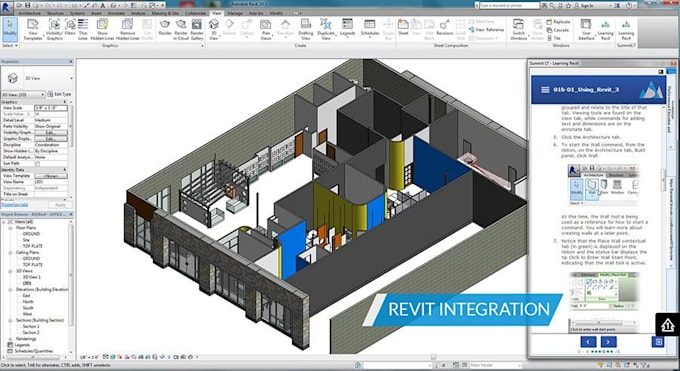This screenshot has width=680, height=371.
Task: Go to next tutorial page arrow
Action: 608,341
